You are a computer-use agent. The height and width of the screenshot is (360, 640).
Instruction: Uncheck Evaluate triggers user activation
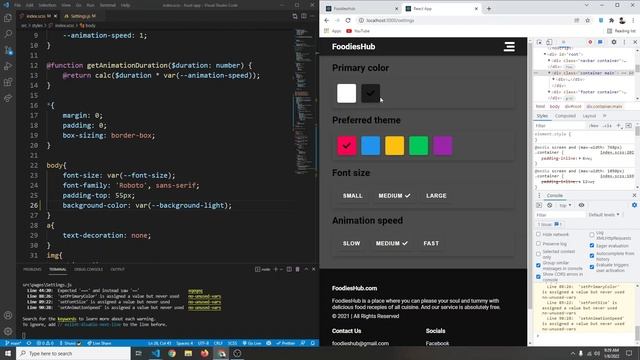coord(592,267)
